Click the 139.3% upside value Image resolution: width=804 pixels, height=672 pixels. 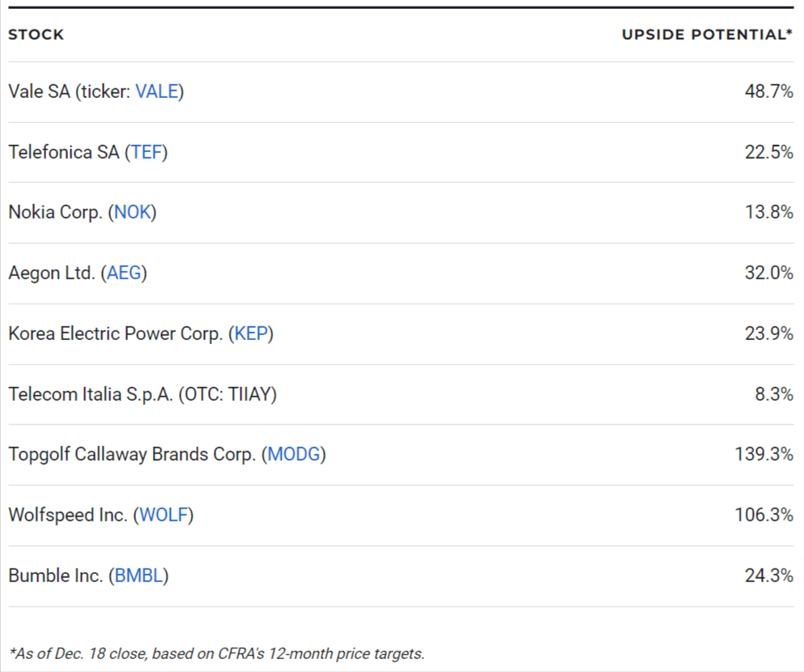[764, 454]
